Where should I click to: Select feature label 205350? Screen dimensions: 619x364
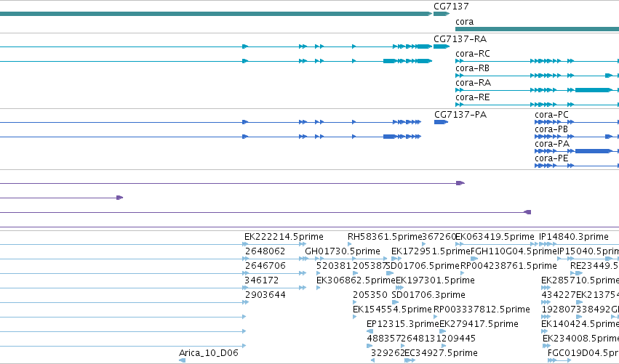click(x=370, y=295)
